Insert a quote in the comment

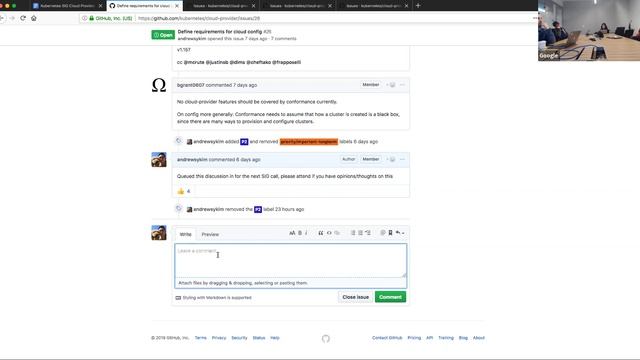coord(321,233)
